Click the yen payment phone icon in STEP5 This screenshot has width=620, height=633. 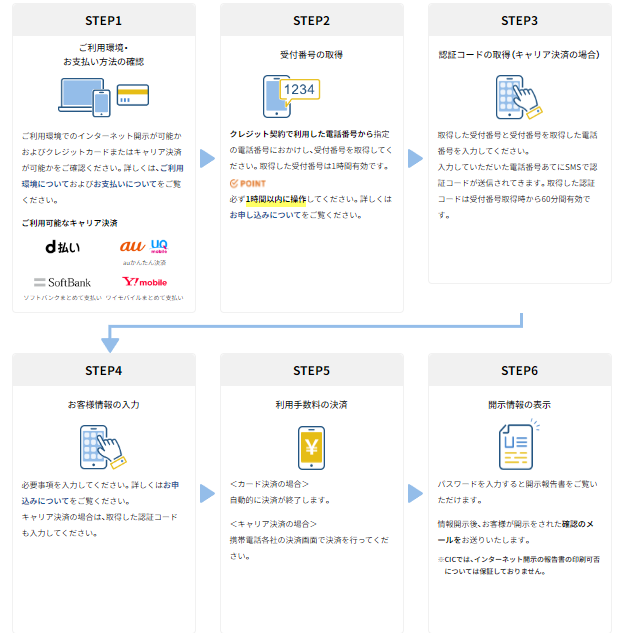tap(311, 448)
